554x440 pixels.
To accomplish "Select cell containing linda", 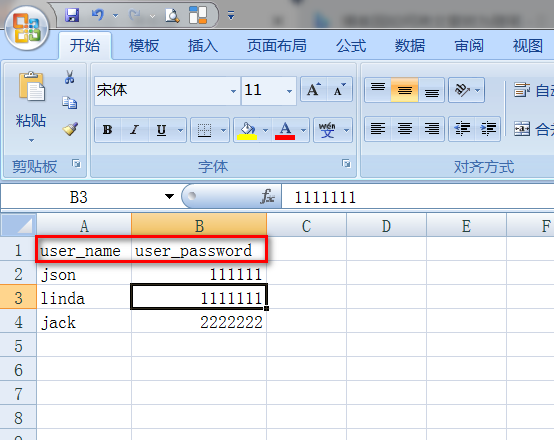I will 84,298.
